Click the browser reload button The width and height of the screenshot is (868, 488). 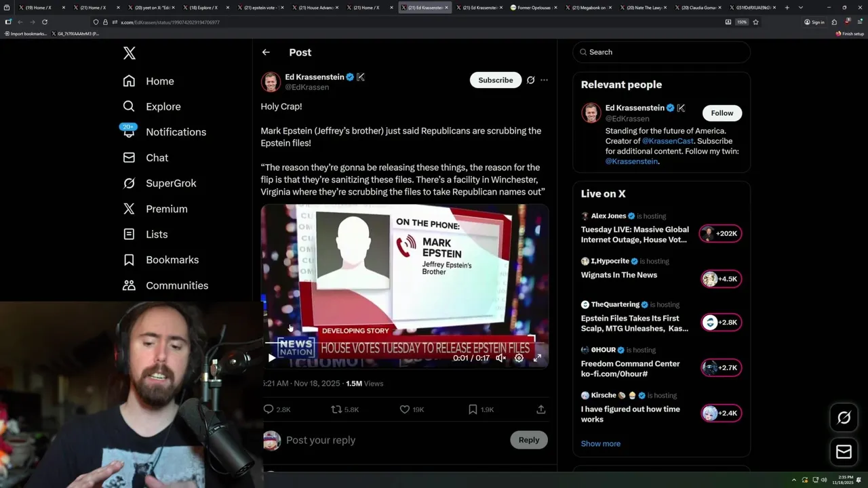click(x=45, y=22)
